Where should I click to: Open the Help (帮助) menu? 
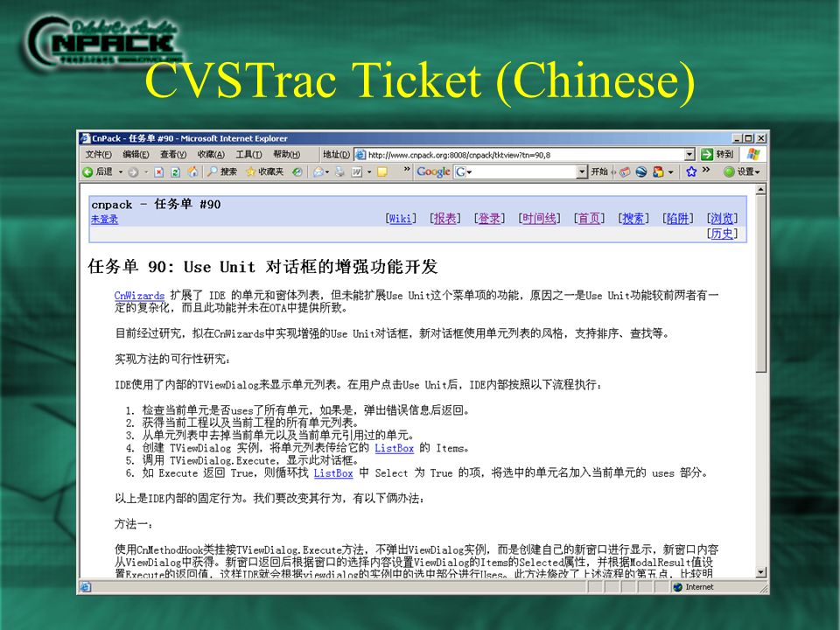coord(287,154)
